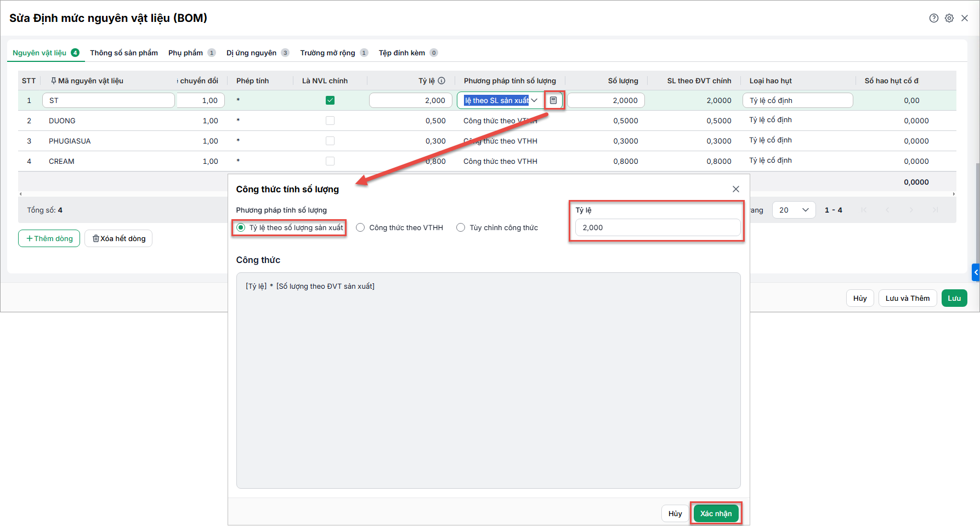Click inside the Công thức formula text area
This screenshot has width=980, height=526.
tap(488, 380)
